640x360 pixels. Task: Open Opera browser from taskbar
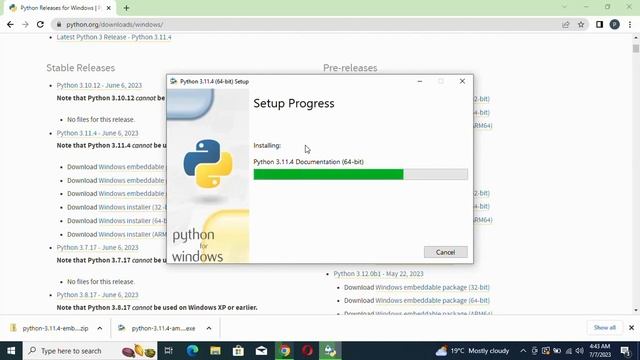(x=307, y=351)
